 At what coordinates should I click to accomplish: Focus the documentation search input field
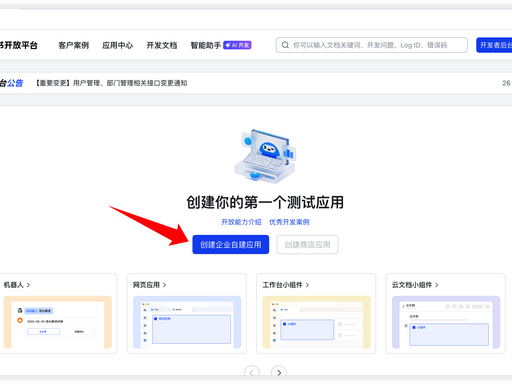coord(372,45)
